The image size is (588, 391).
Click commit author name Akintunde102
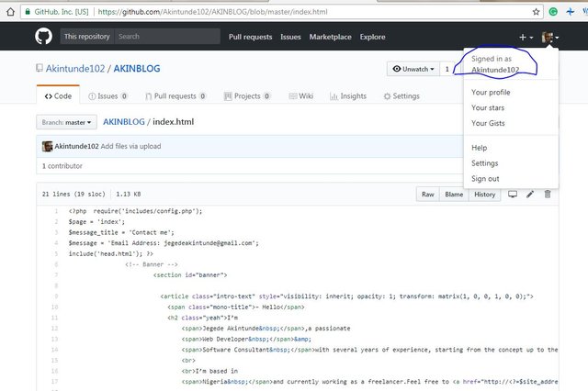click(x=76, y=147)
